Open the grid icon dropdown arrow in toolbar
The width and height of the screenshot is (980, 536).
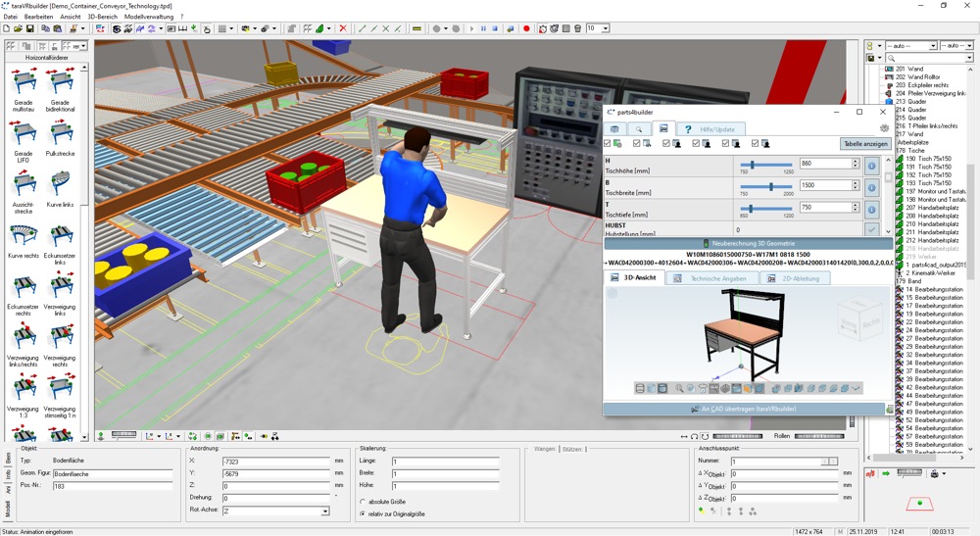click(x=231, y=28)
